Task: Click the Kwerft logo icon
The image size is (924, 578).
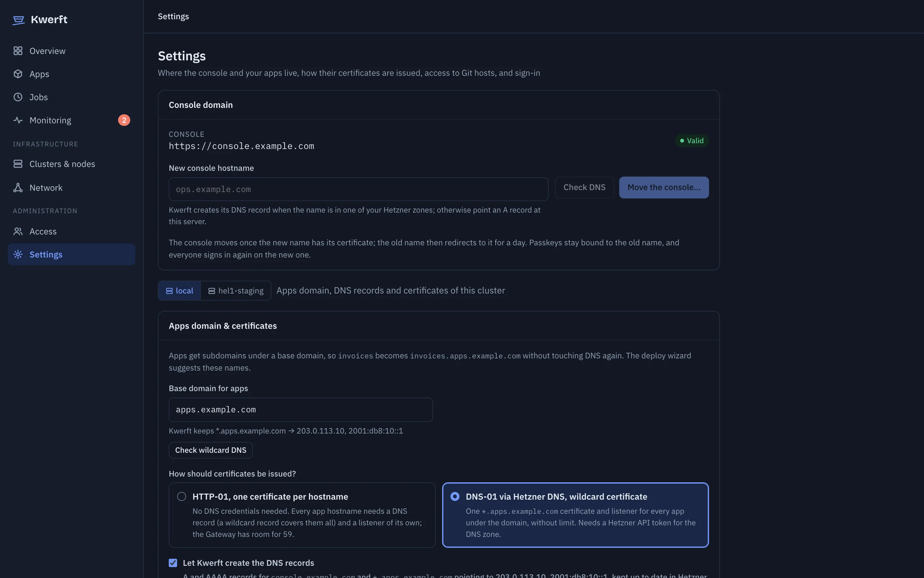Action: (18, 20)
